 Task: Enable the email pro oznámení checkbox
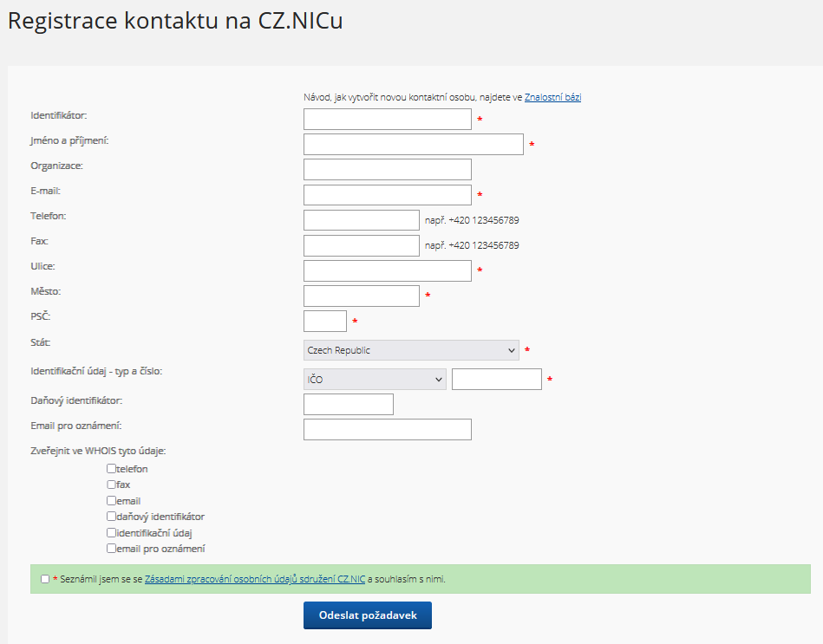pyautogui.click(x=111, y=548)
